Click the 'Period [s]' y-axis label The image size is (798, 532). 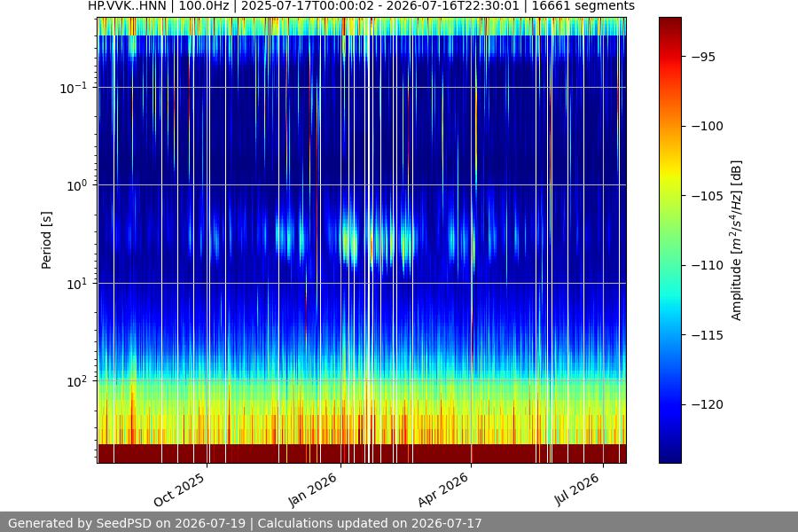[x=46, y=240]
